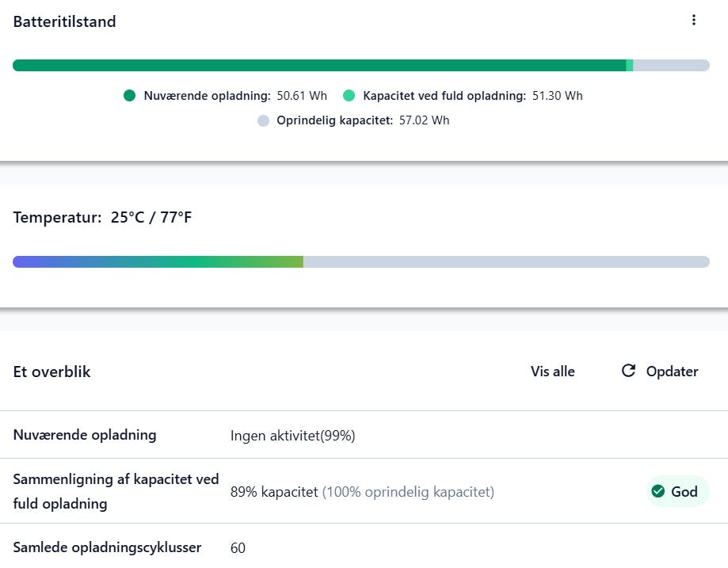Select the Batteritilstand heading
The height and width of the screenshot is (568, 728).
[x=65, y=22]
